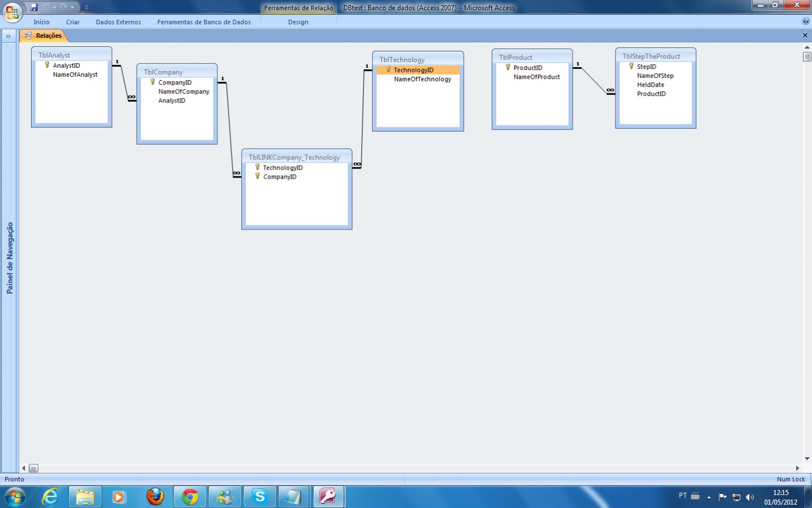The height and width of the screenshot is (508, 812).
Task: Click the volume speaker icon
Action: (750, 497)
